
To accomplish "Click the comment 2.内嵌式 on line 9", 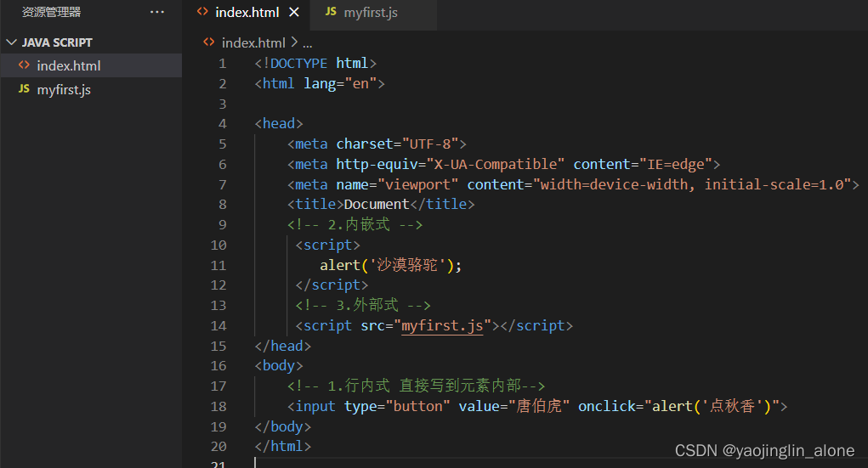I will click(355, 224).
